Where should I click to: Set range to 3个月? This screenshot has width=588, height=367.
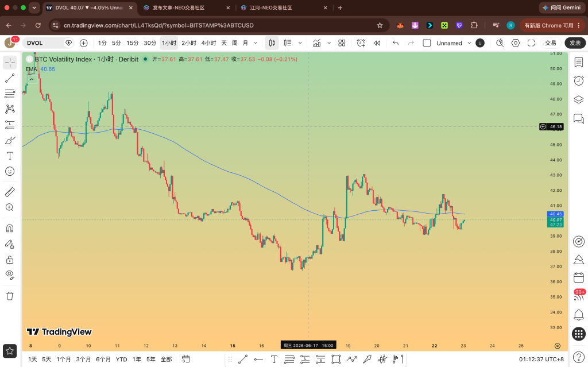[83, 360]
